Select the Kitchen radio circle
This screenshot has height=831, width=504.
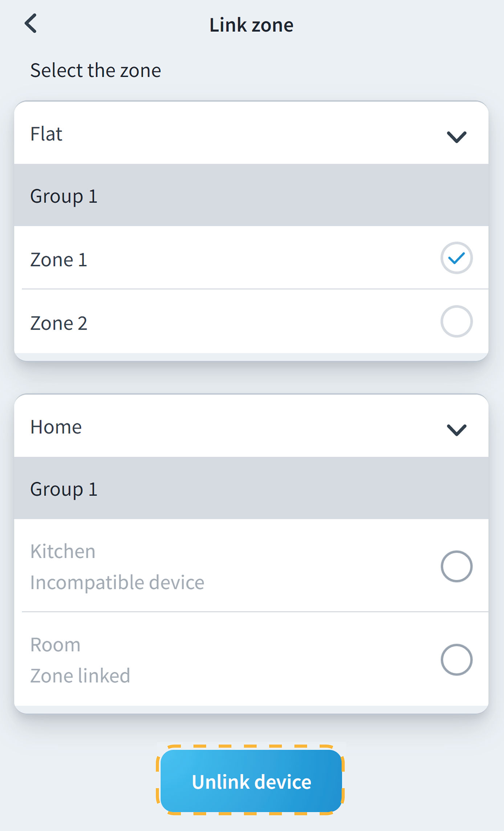(x=456, y=566)
